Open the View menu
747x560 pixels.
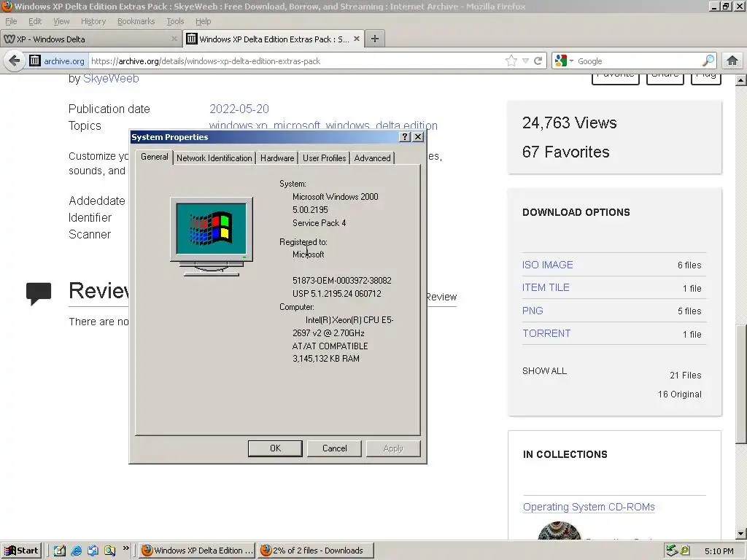click(x=61, y=21)
